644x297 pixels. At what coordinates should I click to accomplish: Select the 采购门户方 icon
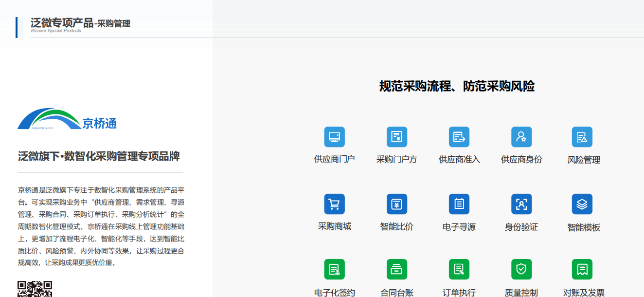pos(397,137)
